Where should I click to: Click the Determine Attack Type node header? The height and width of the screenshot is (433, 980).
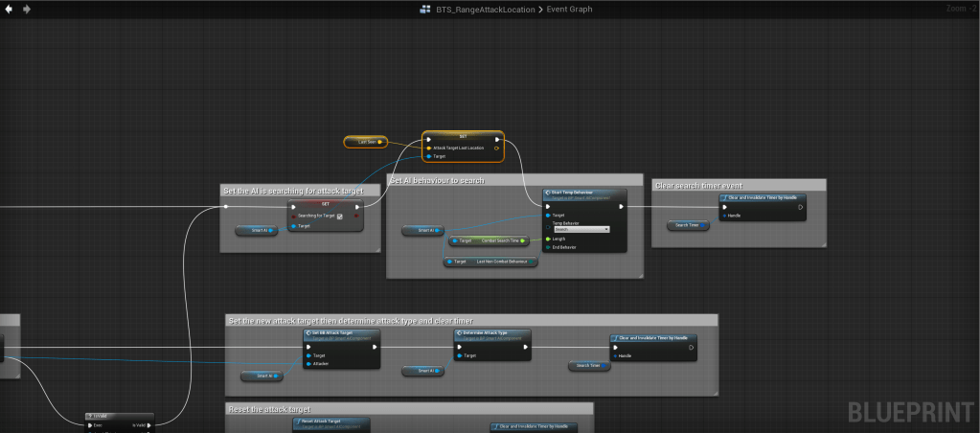point(491,333)
